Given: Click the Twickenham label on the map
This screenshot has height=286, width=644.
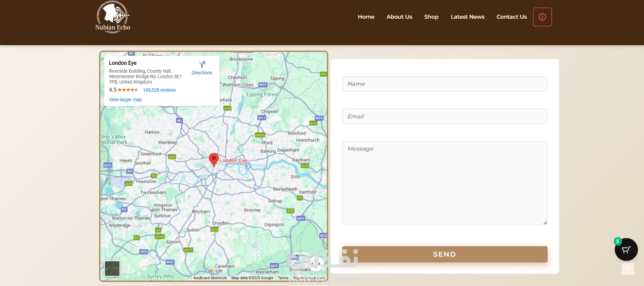Looking at the screenshot, I should coord(153,192).
